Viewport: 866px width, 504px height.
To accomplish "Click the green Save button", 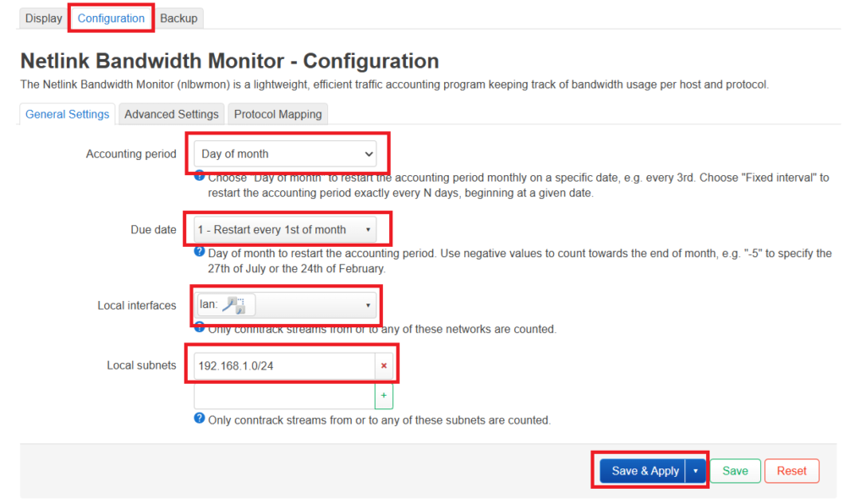I will point(735,471).
